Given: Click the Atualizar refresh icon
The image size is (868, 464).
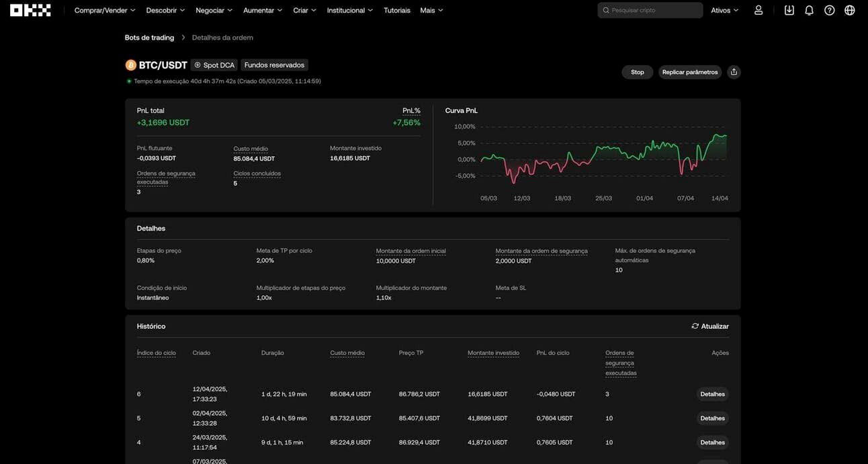Looking at the screenshot, I should [x=695, y=326].
